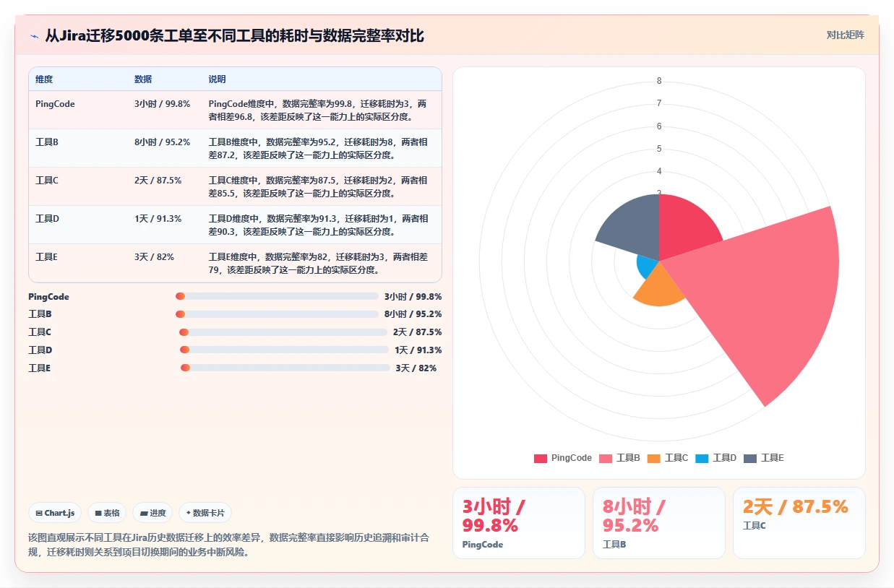
Task: Select 工具D row name in table
Action: pos(47,219)
